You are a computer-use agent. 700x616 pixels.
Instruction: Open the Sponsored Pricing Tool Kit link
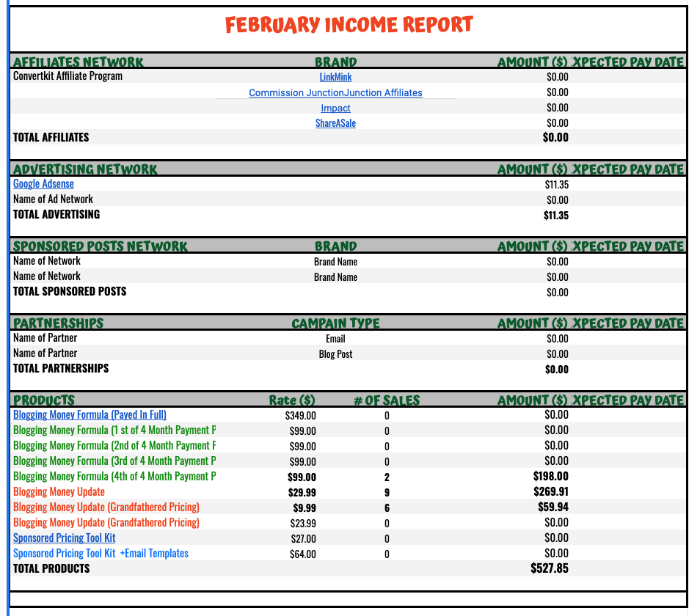point(63,538)
